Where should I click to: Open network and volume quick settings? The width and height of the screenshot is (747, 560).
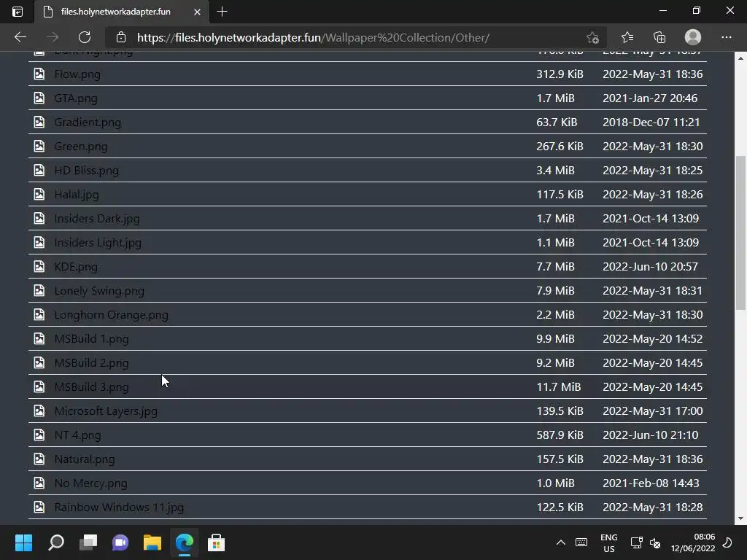point(646,542)
